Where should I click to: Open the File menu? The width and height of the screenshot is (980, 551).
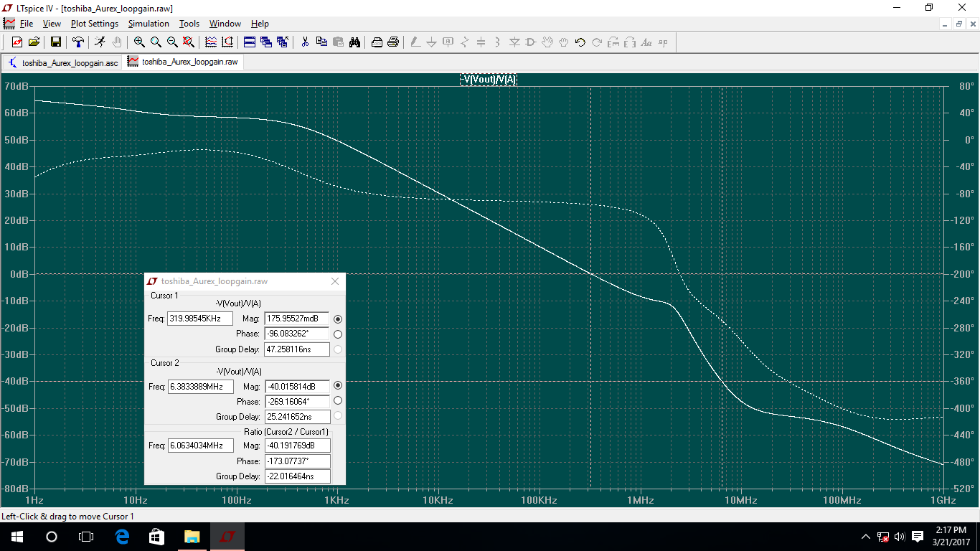tap(27, 24)
